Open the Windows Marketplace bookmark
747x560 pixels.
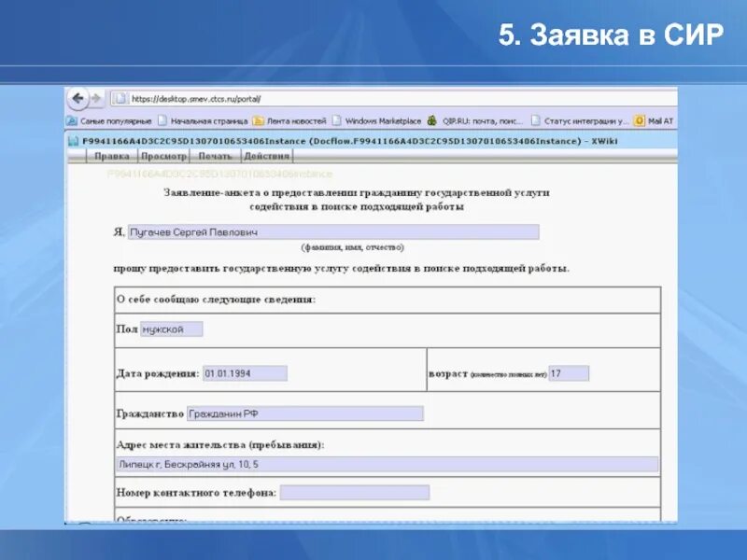pos(377,121)
